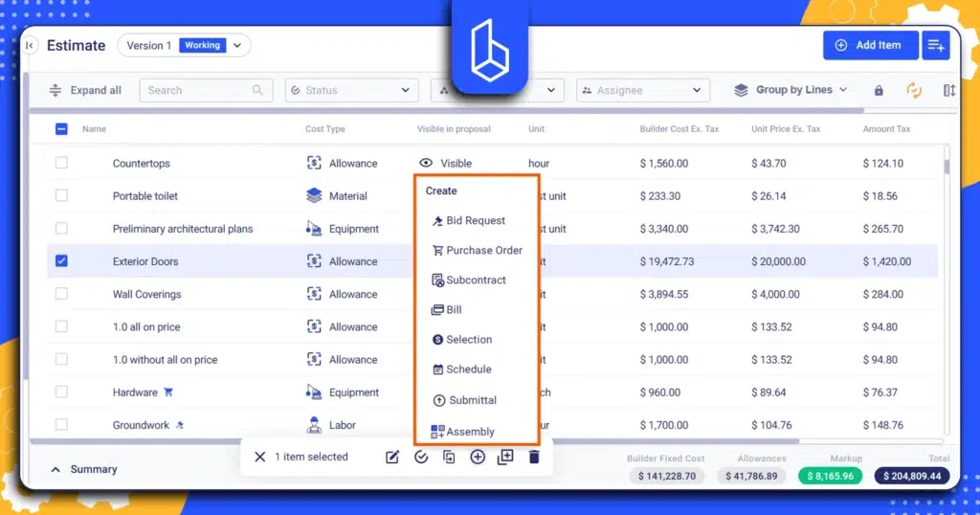Check the Portable toilet row checkbox

pos(61,195)
